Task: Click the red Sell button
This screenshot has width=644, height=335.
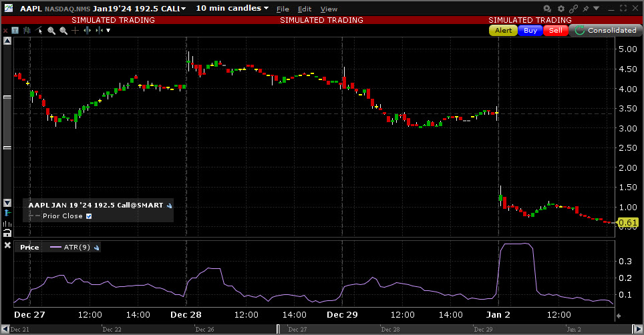Action: click(556, 30)
